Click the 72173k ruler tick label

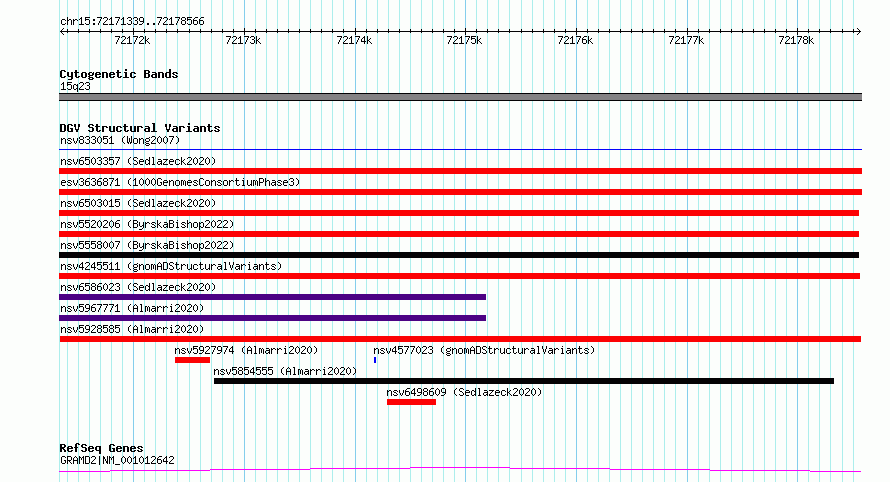[244, 40]
